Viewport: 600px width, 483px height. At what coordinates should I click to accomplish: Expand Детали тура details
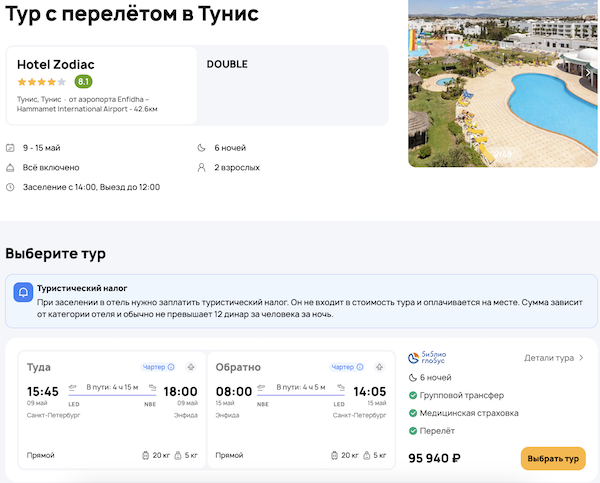[554, 357]
